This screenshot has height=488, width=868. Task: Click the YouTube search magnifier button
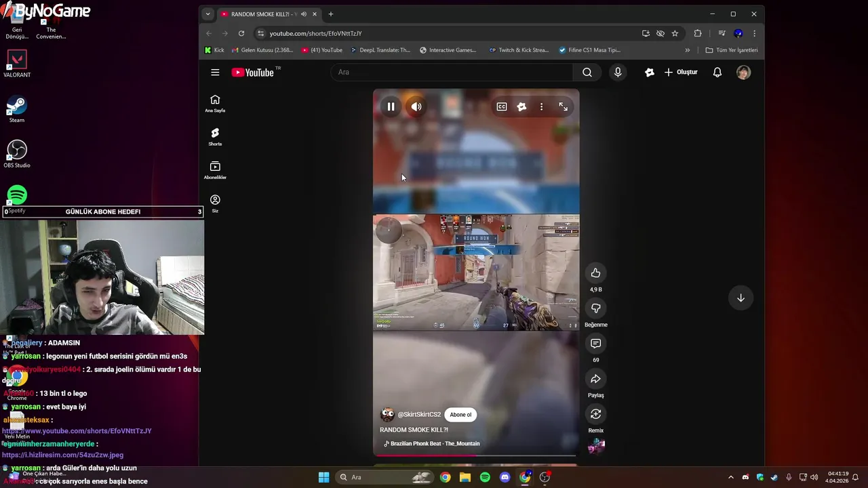point(587,73)
